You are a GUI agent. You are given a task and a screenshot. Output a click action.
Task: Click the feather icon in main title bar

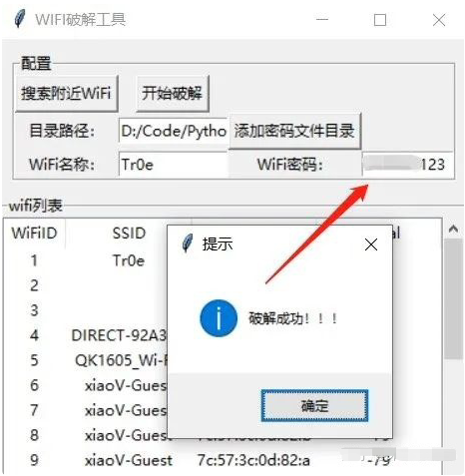pos(20,19)
